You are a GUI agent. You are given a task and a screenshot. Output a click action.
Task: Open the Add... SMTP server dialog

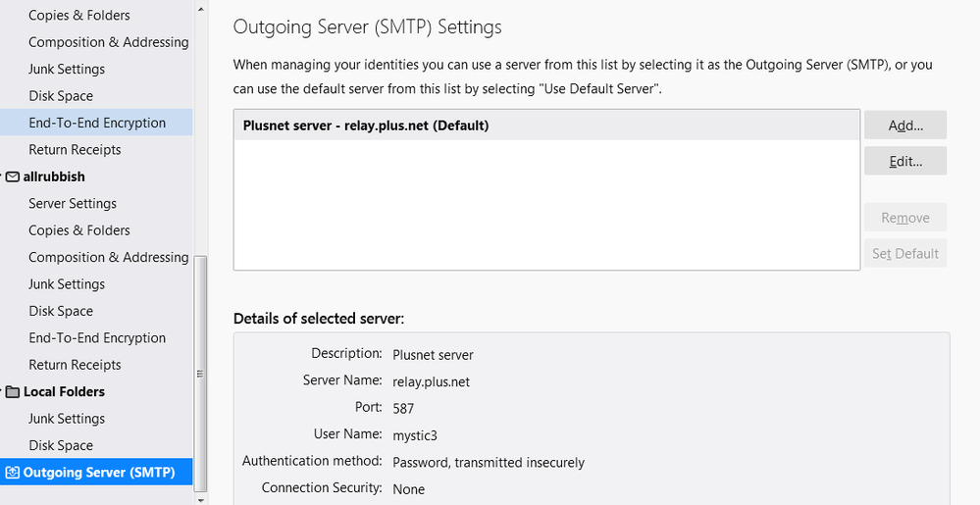(x=904, y=126)
